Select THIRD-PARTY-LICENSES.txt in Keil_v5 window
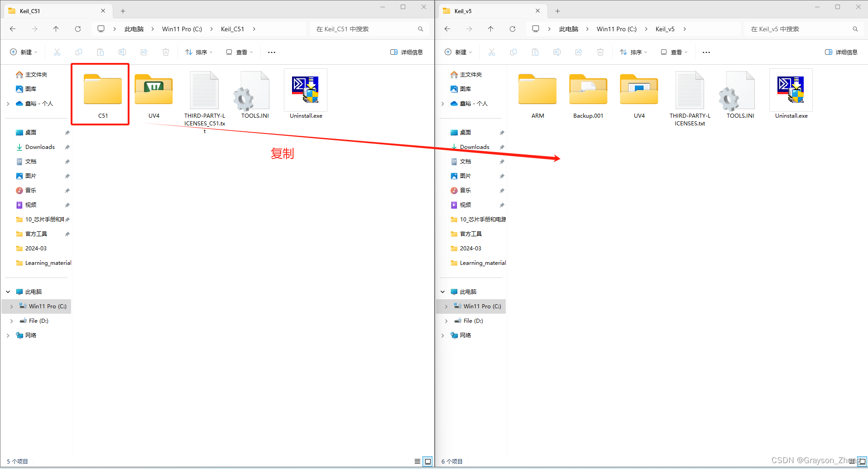 [x=690, y=98]
